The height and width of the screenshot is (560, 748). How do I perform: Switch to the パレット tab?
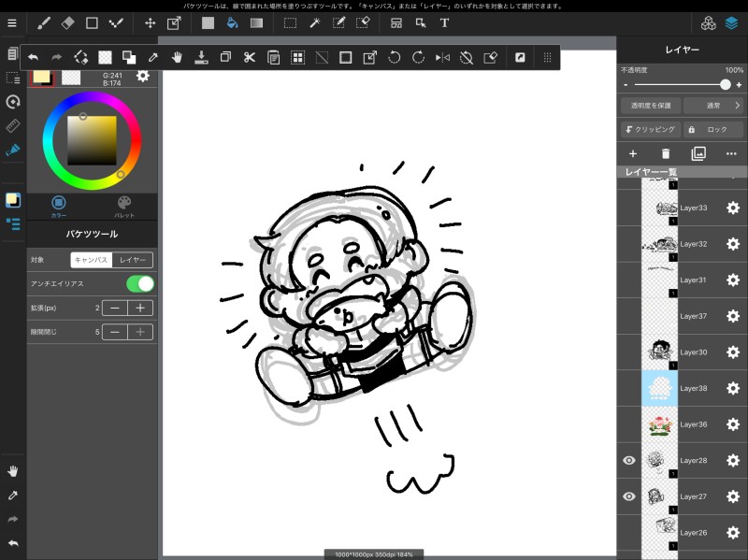124,207
